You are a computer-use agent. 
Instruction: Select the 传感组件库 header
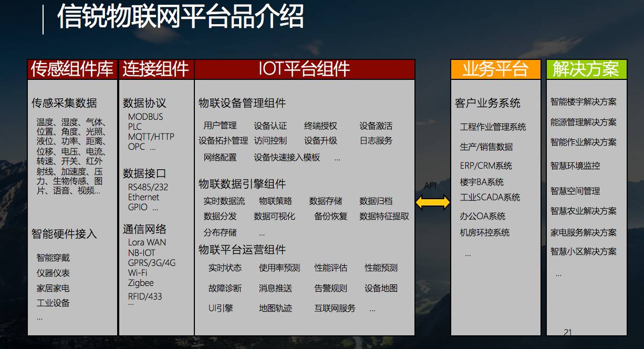[72, 69]
